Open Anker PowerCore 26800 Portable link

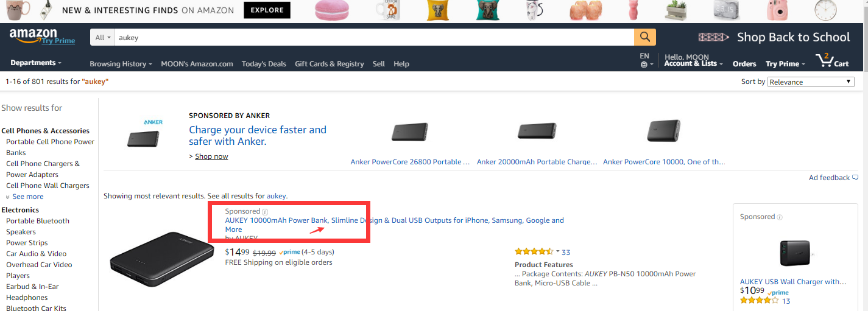[x=410, y=162]
